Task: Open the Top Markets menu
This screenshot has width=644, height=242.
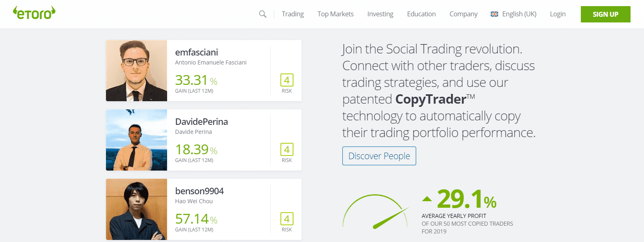Action: click(335, 14)
